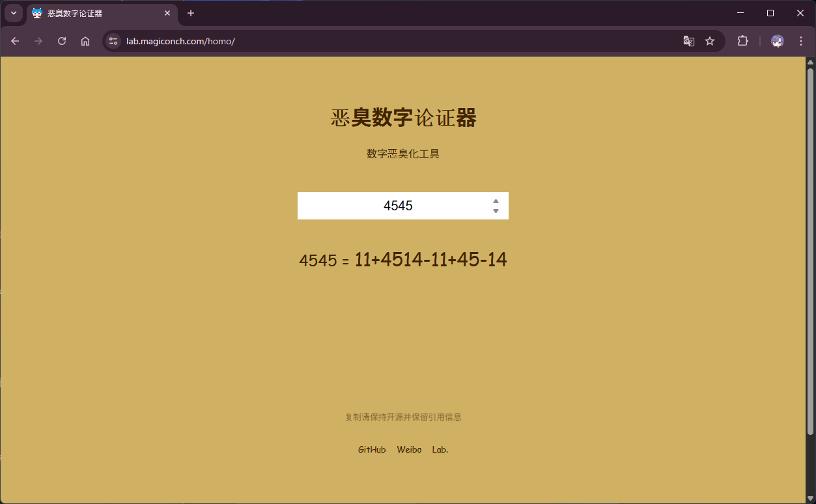
Task: Minimize the browser window
Action: [x=740, y=13]
